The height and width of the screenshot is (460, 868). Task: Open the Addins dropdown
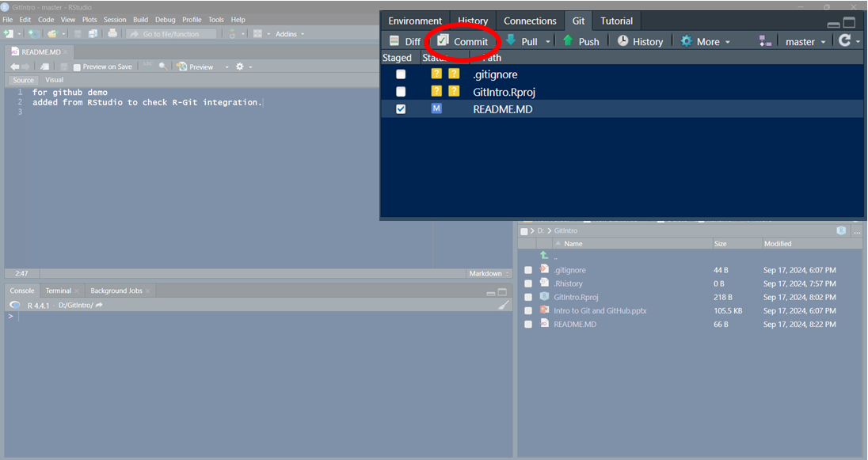click(x=290, y=34)
